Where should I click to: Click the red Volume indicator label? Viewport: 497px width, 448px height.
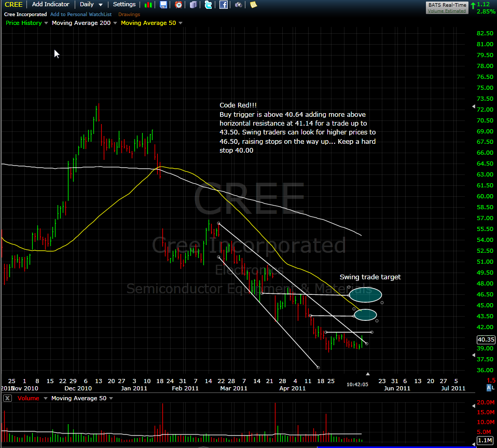pos(28,398)
